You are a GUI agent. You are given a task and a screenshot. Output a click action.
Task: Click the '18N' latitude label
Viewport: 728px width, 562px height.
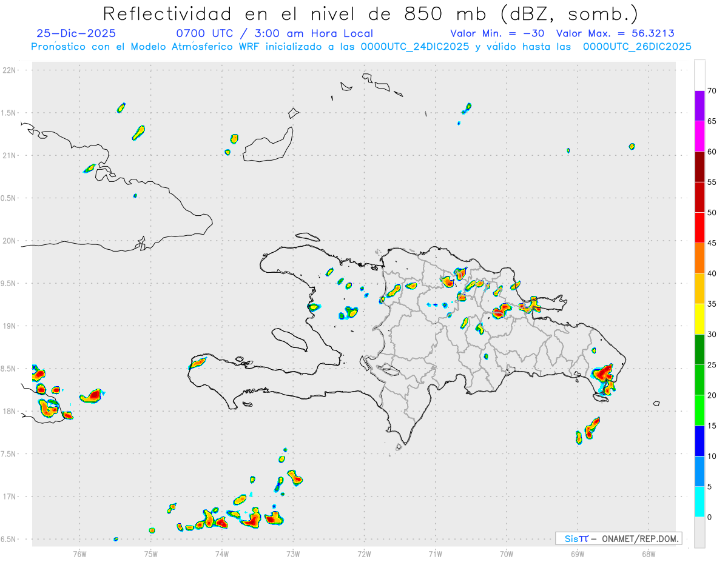10,411
